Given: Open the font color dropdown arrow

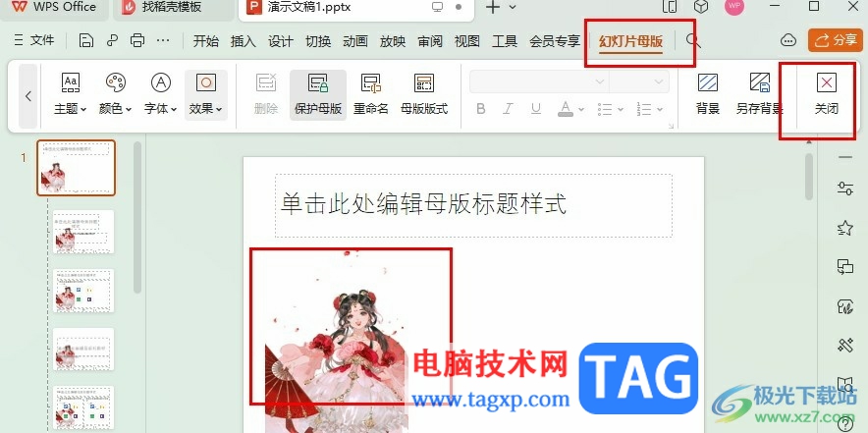Looking at the screenshot, I should point(581,109).
